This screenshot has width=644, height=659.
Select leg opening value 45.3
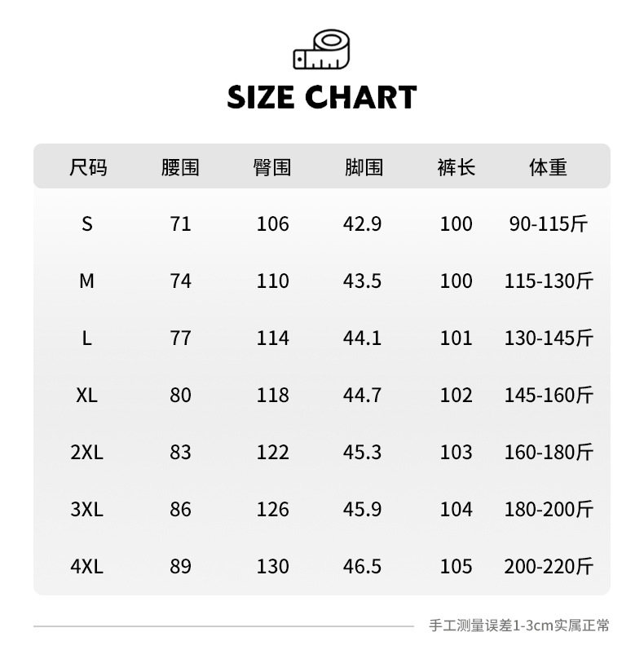point(364,452)
